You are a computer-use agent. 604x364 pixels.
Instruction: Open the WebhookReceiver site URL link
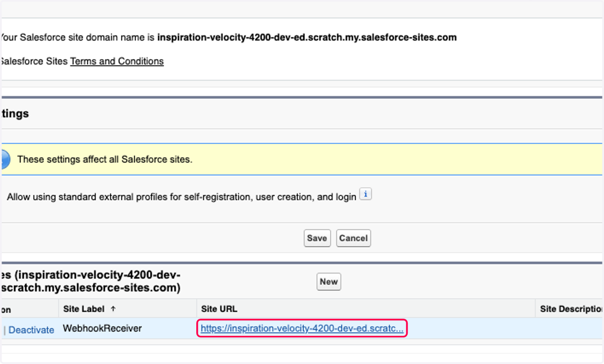click(302, 329)
